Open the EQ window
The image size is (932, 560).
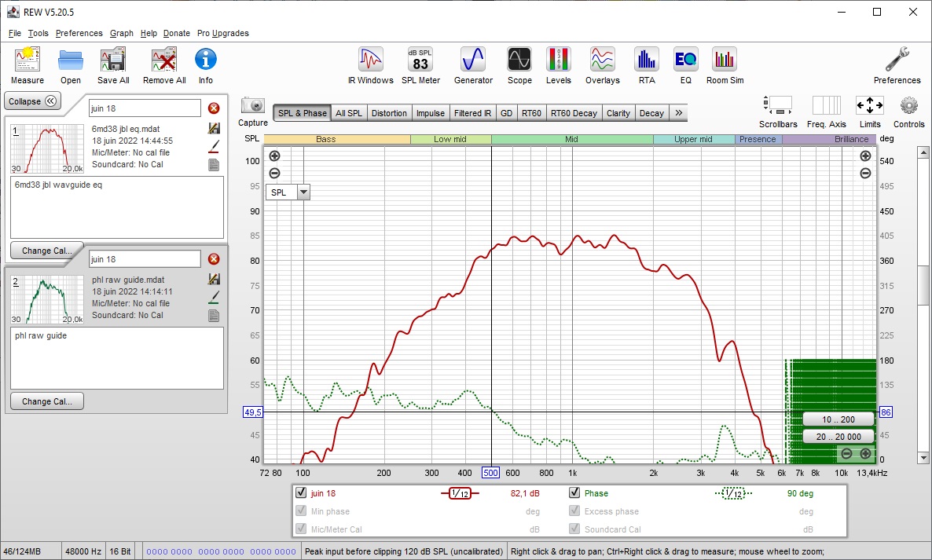tap(685, 65)
